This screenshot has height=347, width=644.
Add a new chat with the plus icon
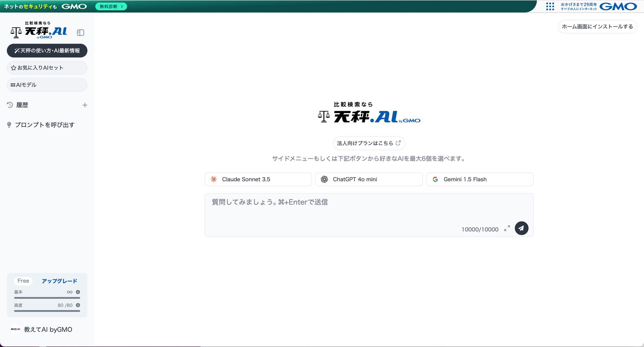pyautogui.click(x=85, y=105)
